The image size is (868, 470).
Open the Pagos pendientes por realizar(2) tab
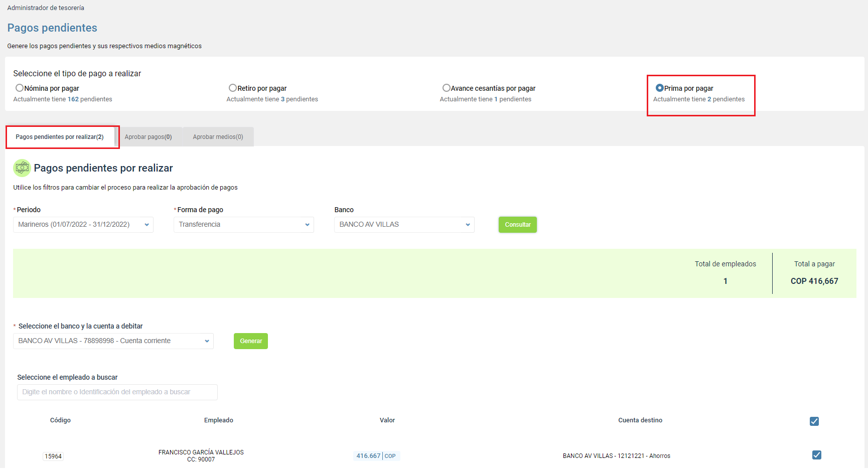point(60,137)
